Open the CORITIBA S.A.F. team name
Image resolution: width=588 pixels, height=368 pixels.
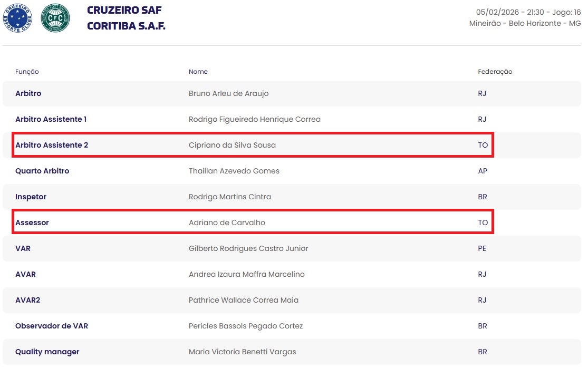(x=126, y=26)
